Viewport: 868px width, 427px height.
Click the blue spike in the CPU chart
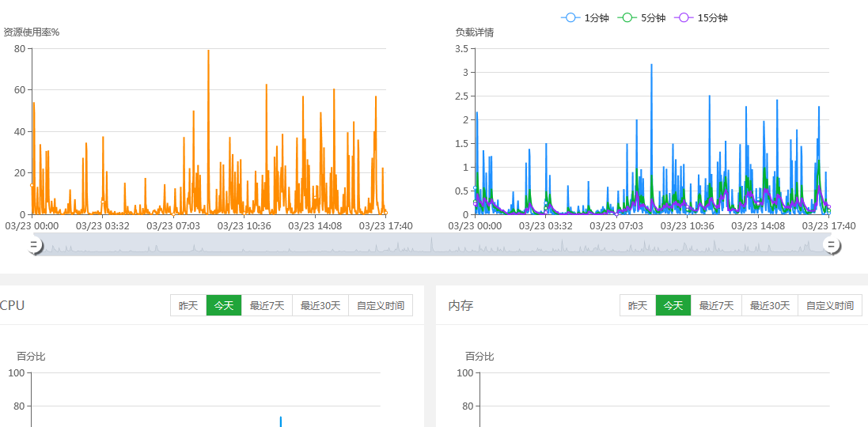pyautogui.click(x=280, y=421)
